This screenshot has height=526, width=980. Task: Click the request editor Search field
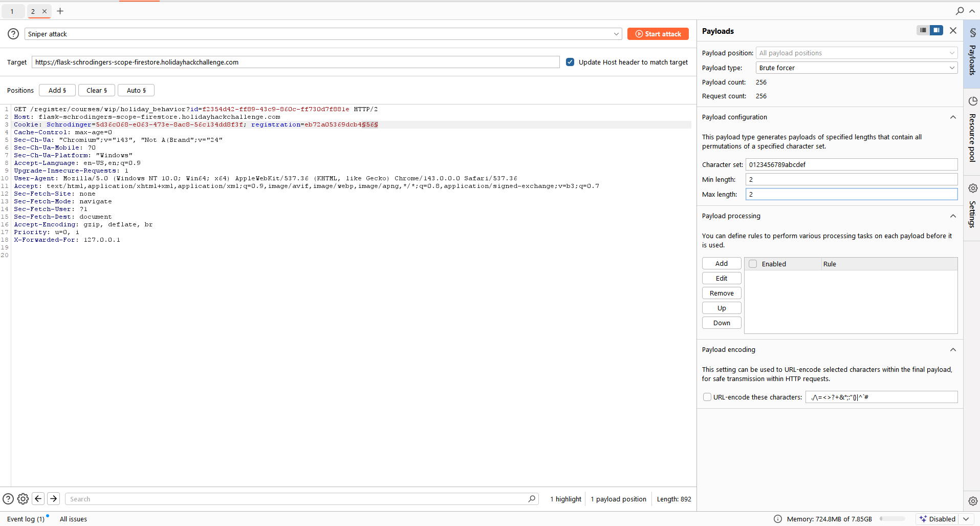click(x=302, y=499)
